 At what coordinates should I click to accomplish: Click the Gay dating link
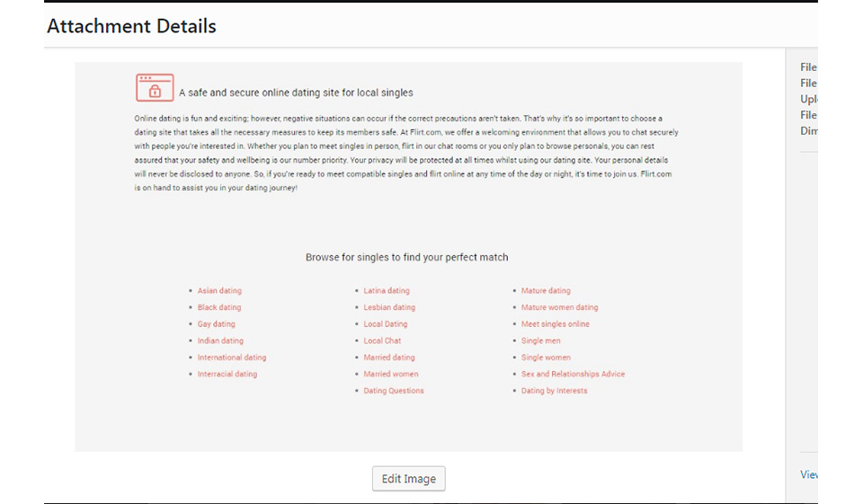click(x=217, y=324)
